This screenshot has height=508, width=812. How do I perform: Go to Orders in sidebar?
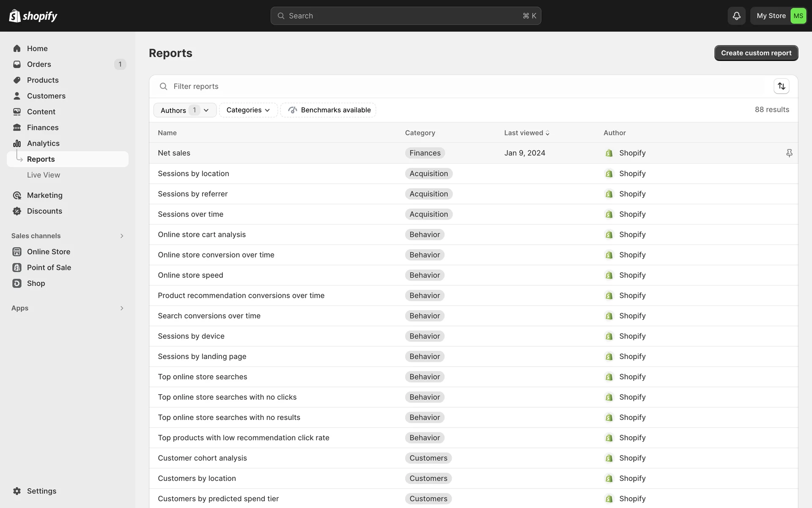click(39, 64)
